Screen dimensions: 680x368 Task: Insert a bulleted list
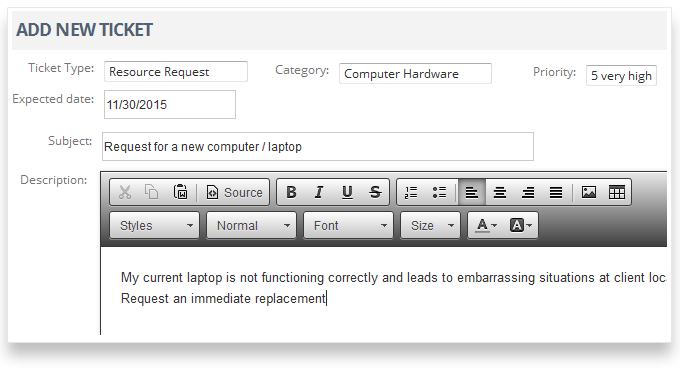[439, 192]
